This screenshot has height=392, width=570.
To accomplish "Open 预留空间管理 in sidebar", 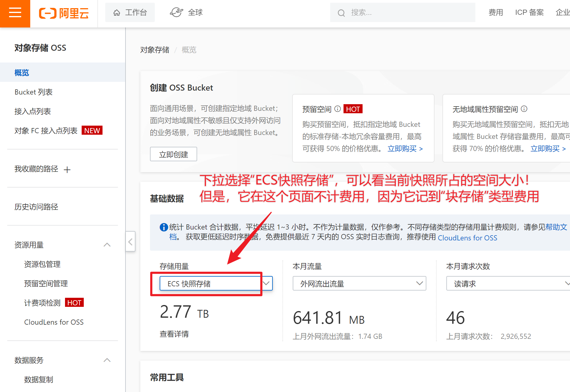I will coord(46,284).
